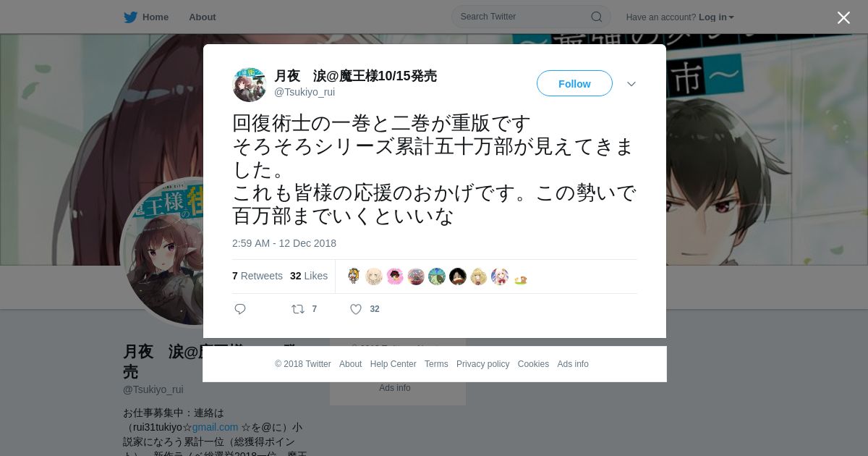Like the tweet with the heart icon

pos(356,309)
